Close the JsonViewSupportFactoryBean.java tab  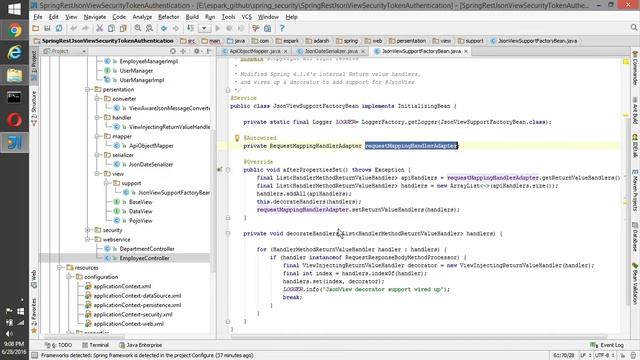click(x=466, y=51)
